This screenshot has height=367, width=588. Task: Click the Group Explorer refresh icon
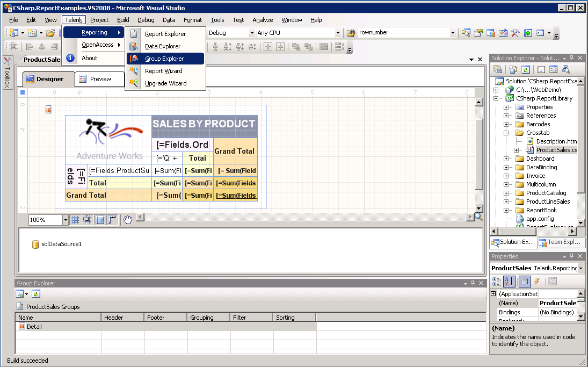(x=36, y=294)
